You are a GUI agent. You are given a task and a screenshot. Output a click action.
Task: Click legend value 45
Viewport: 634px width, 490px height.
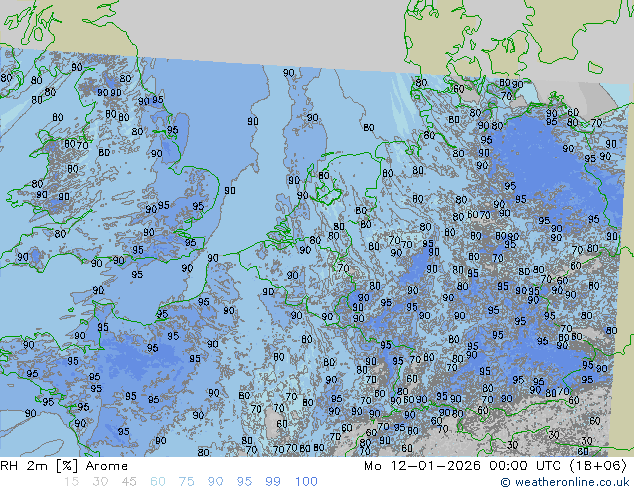(x=129, y=482)
